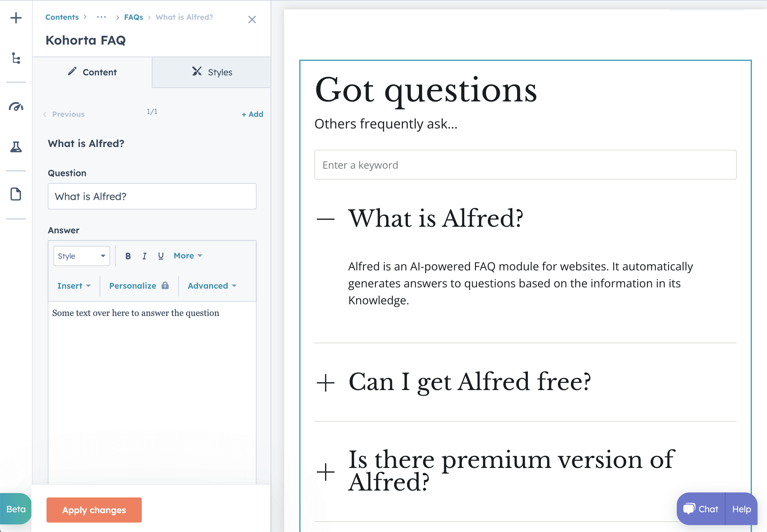Open the optimize gauge icon
Viewport: 767px width, 532px height.
pos(16,106)
